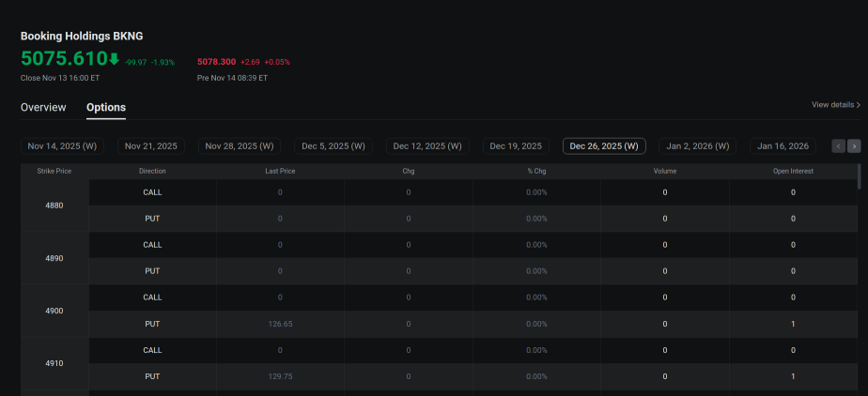The height and width of the screenshot is (396, 868).
Task: Select the Dec 12, 2025 (W) expiration
Action: click(427, 146)
